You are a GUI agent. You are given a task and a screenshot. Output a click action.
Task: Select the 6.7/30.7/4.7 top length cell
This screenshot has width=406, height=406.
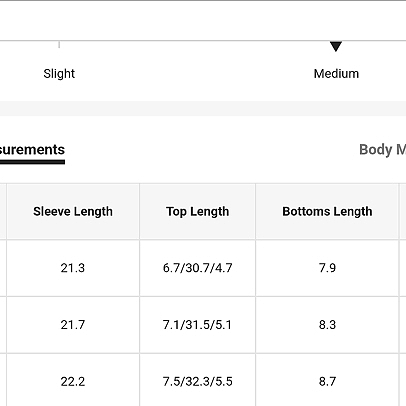point(198,268)
